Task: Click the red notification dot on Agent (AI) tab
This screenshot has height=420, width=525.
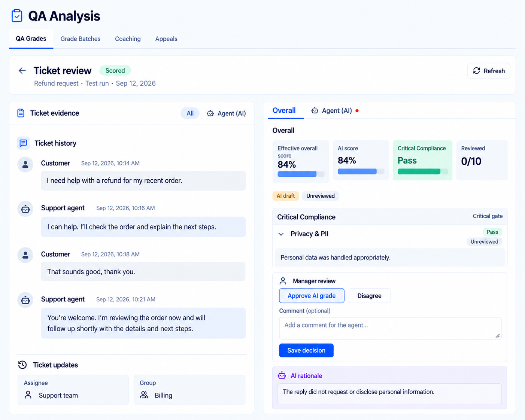Action: tap(357, 111)
